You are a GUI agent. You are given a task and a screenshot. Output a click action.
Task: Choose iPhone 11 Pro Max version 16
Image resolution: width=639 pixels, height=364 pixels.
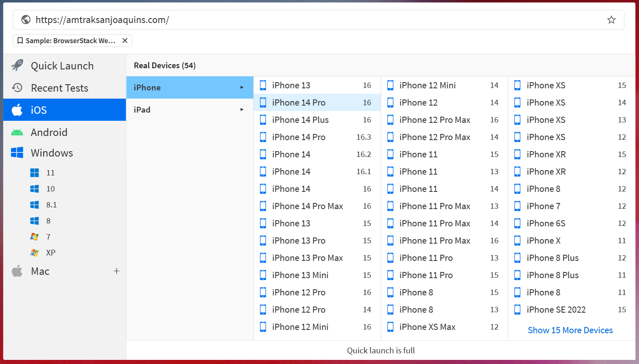pos(445,241)
